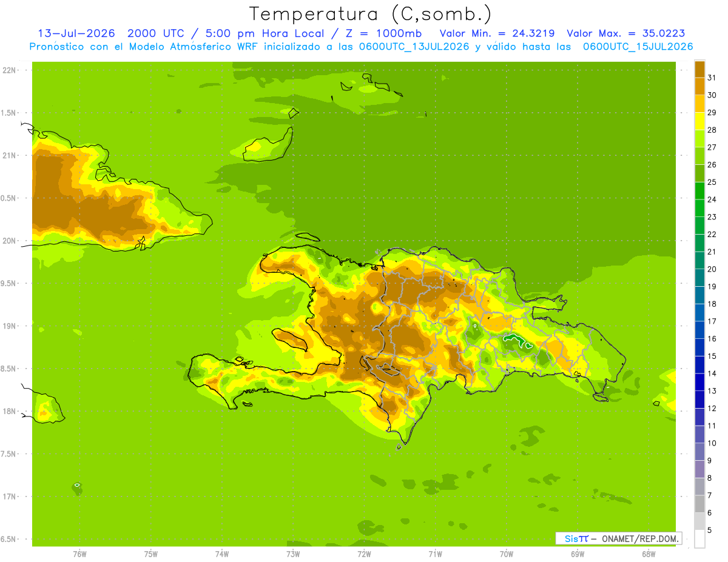Click the '18N' latitude label
The width and height of the screenshot is (728, 562).
[x=10, y=411]
